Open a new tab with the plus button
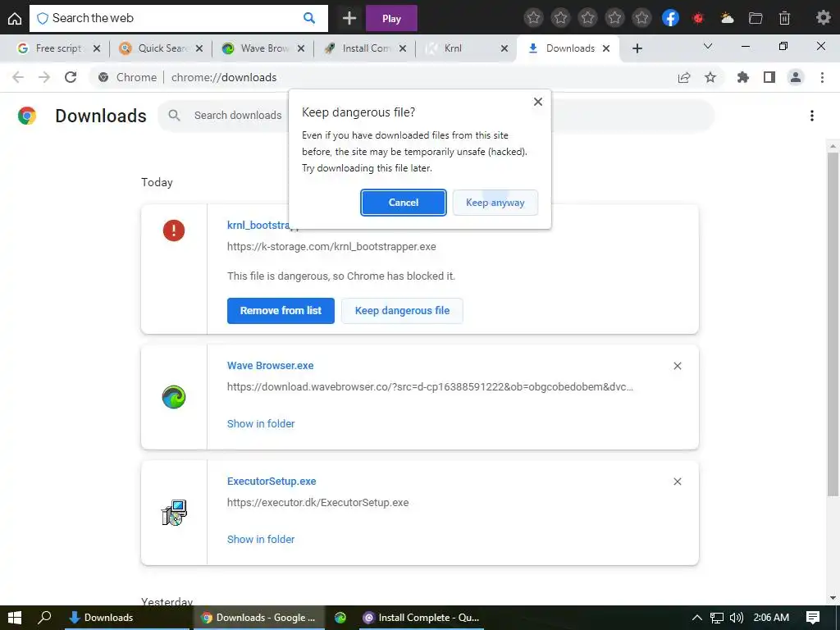This screenshot has width=840, height=630. [x=637, y=48]
